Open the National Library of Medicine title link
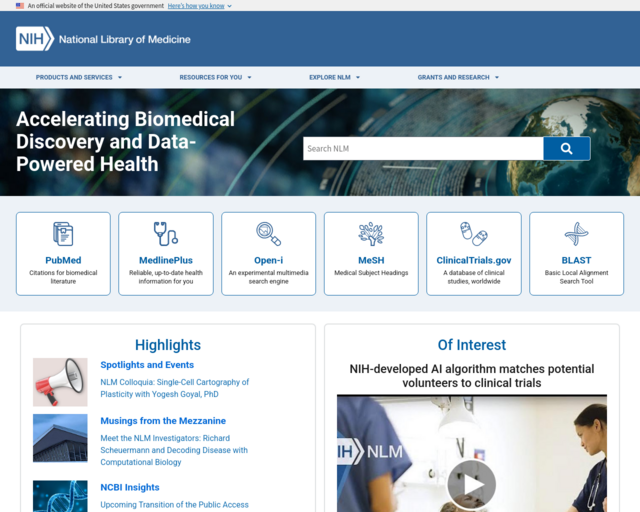This screenshot has height=512, width=640. [124, 39]
